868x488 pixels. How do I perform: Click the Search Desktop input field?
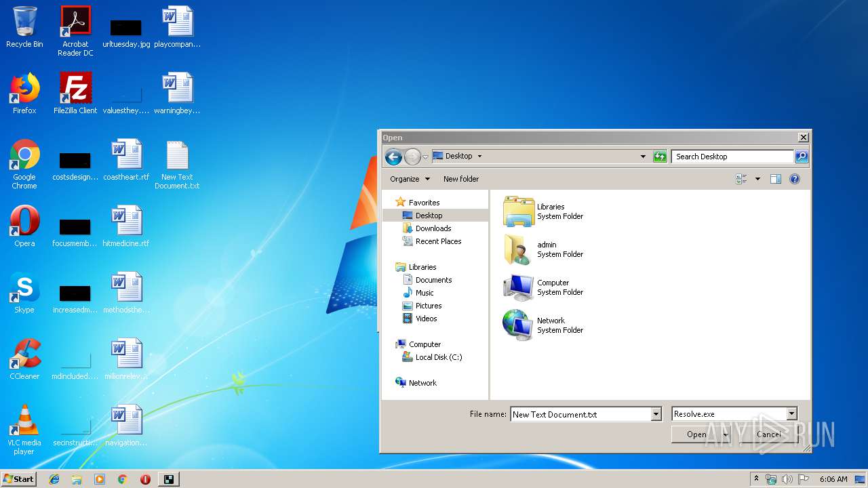pos(732,157)
